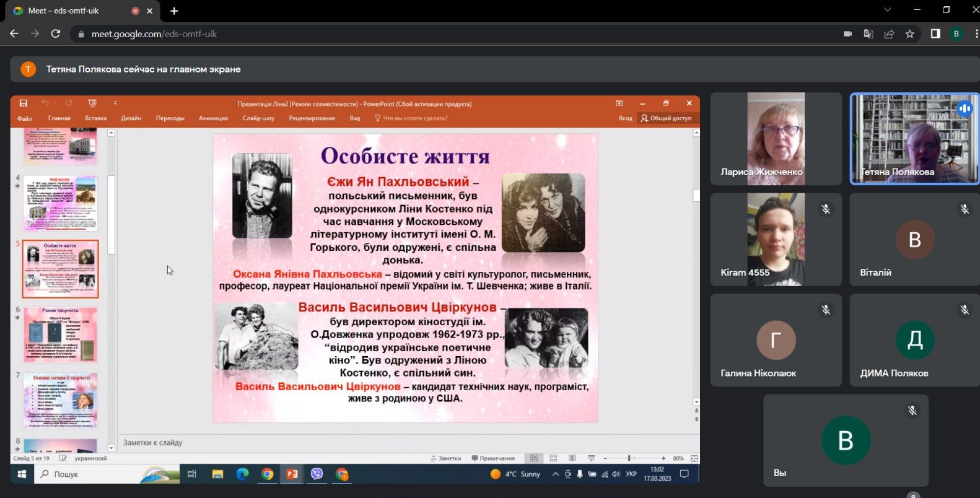This screenshot has height=498, width=980.
Task: Open Viber from the taskbar
Action: [317, 474]
